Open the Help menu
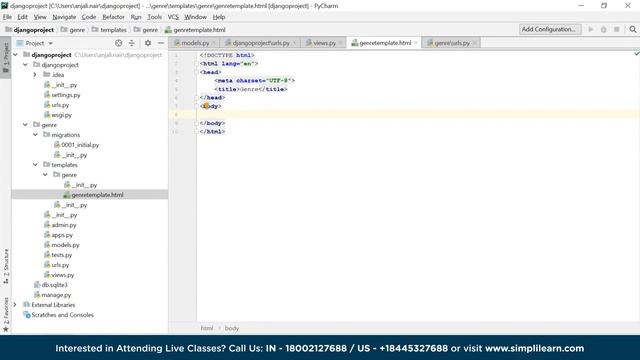Screen dimensions: 640x360 pos(219,17)
